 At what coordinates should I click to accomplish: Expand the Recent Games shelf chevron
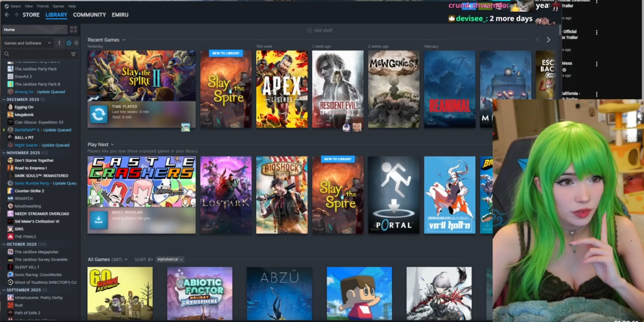[x=124, y=40]
